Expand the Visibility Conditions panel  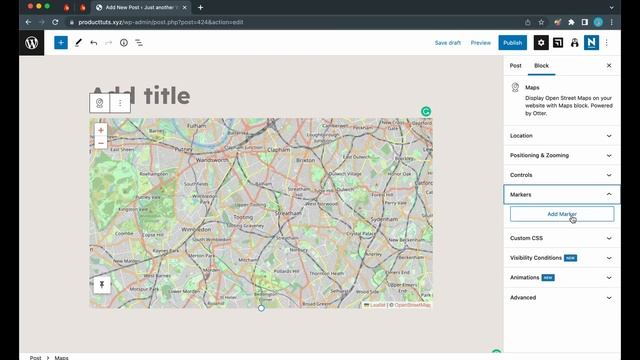tap(562, 258)
